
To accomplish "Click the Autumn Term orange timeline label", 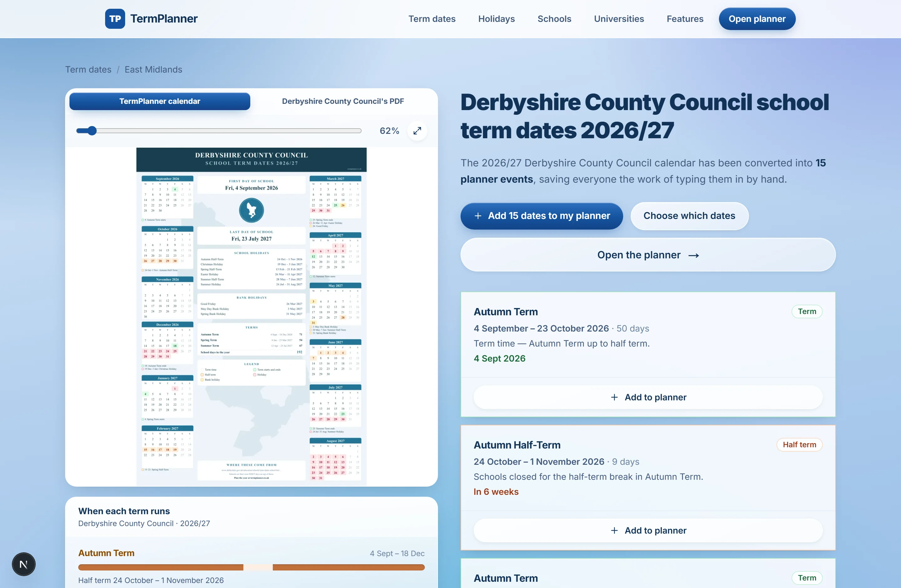I will tap(106, 553).
